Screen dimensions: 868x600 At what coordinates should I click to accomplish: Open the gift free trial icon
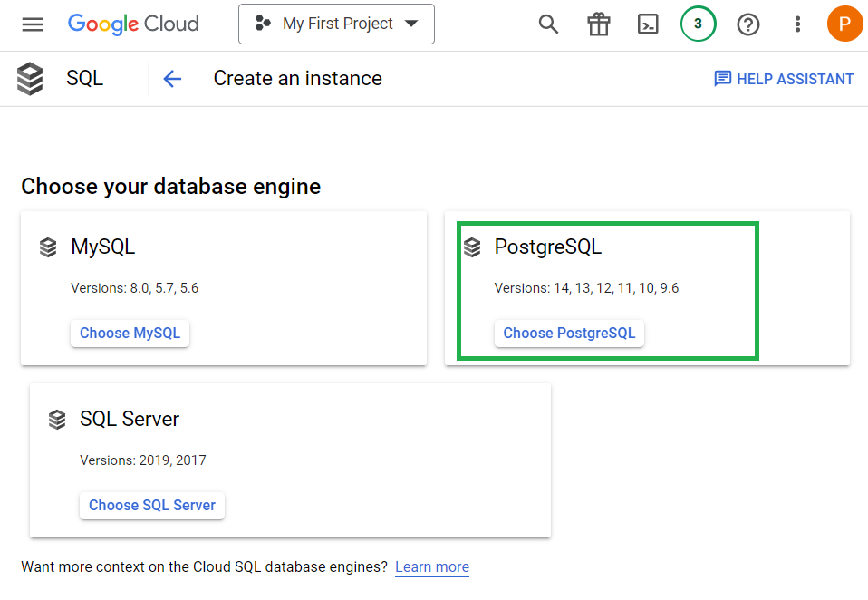(x=598, y=24)
